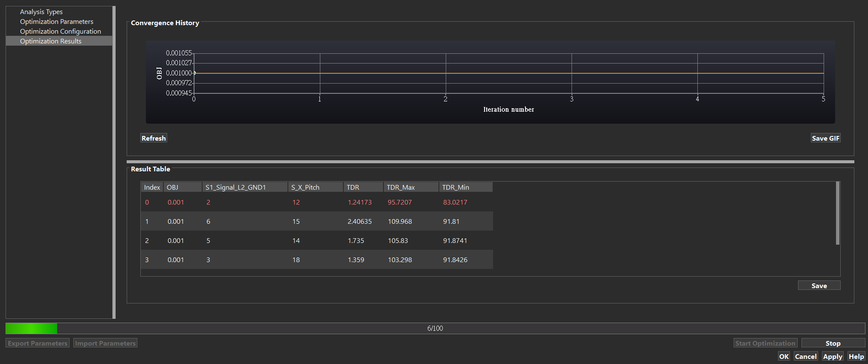This screenshot has width=868, height=364.
Task: Select the TDR value 1.24173
Action: pos(360,202)
